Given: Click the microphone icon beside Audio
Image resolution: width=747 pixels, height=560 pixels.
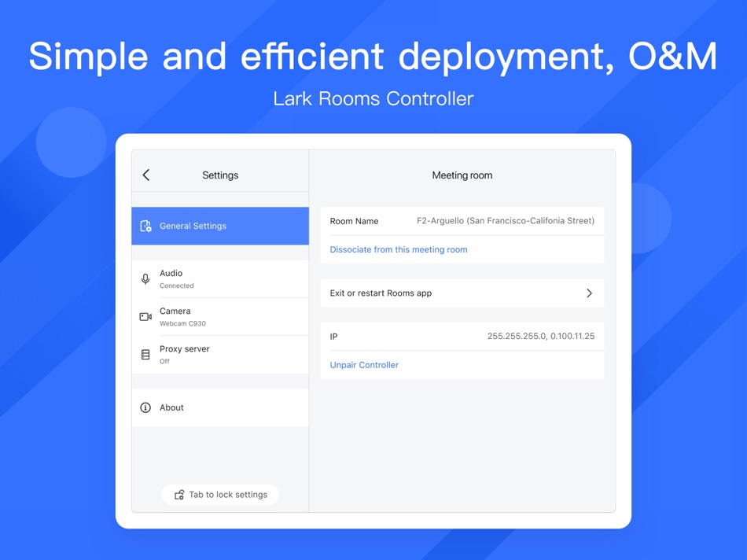Looking at the screenshot, I should (145, 278).
